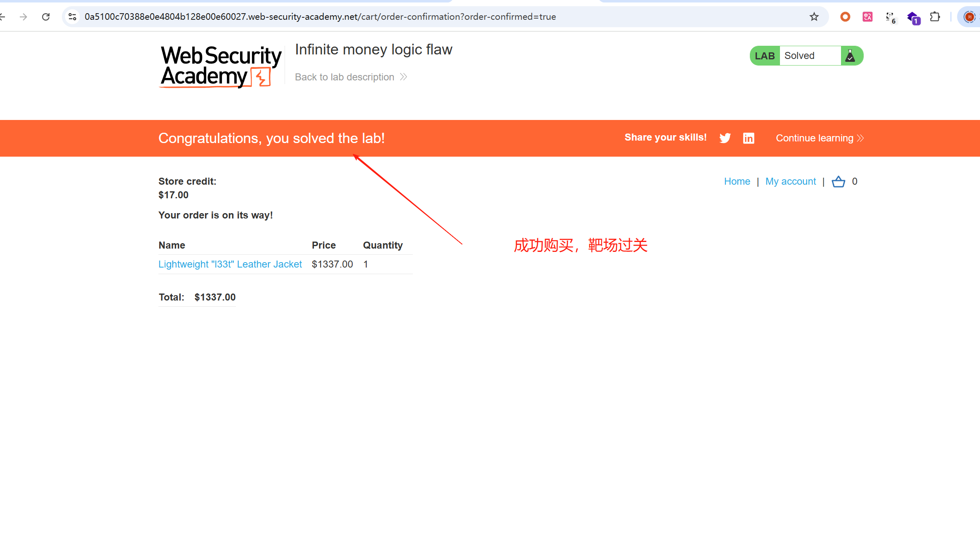
Task: Go forward with browser arrow
Action: point(24,16)
